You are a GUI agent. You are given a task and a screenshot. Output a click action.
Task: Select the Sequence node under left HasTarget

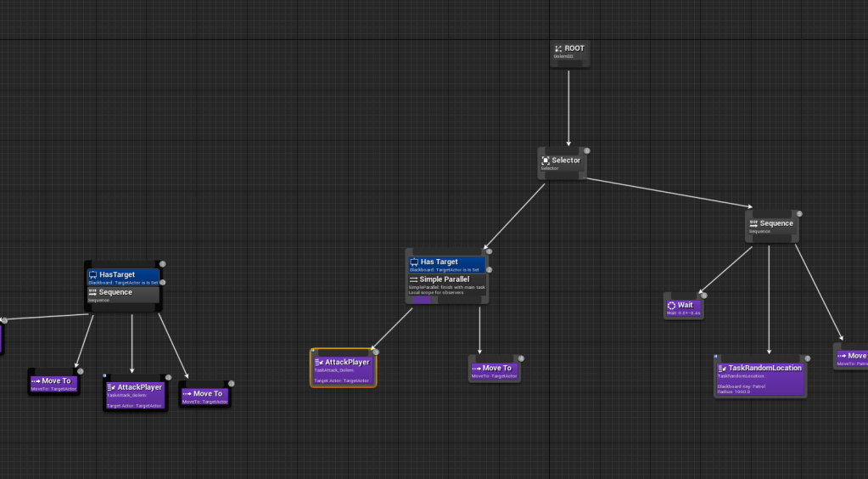click(124, 295)
